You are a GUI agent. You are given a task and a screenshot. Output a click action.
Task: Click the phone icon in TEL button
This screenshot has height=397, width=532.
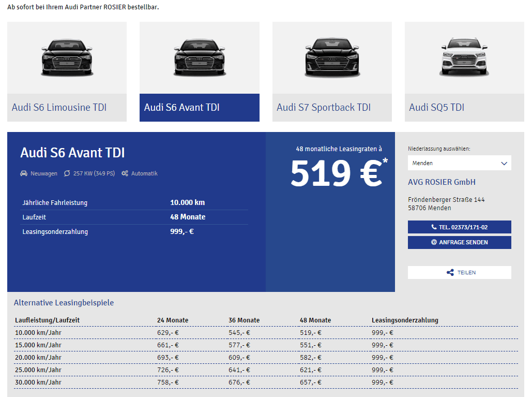(x=434, y=227)
